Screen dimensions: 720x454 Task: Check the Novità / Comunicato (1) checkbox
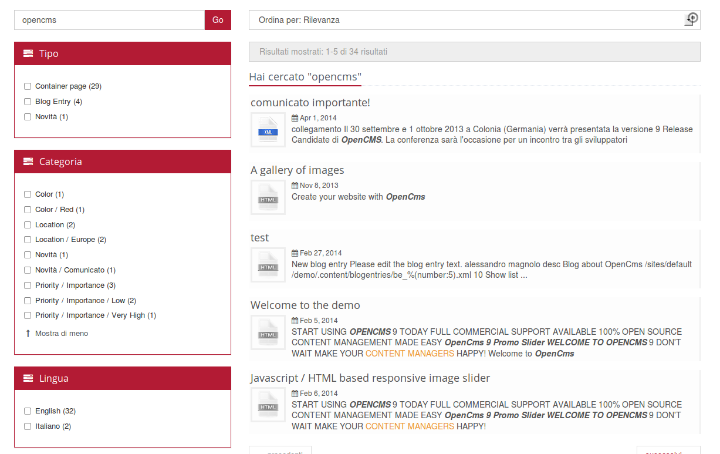28,270
